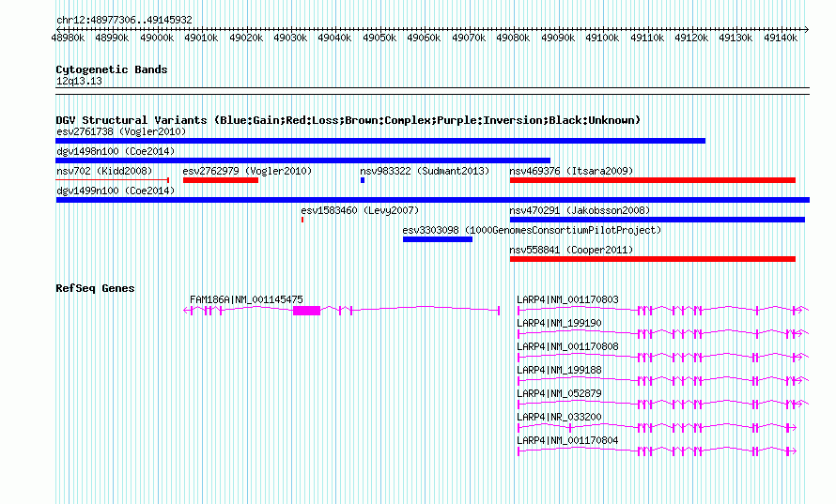The width and height of the screenshot is (836, 504).
Task: Open the LARP4|NM_052879 gene label
Action: 559,393
